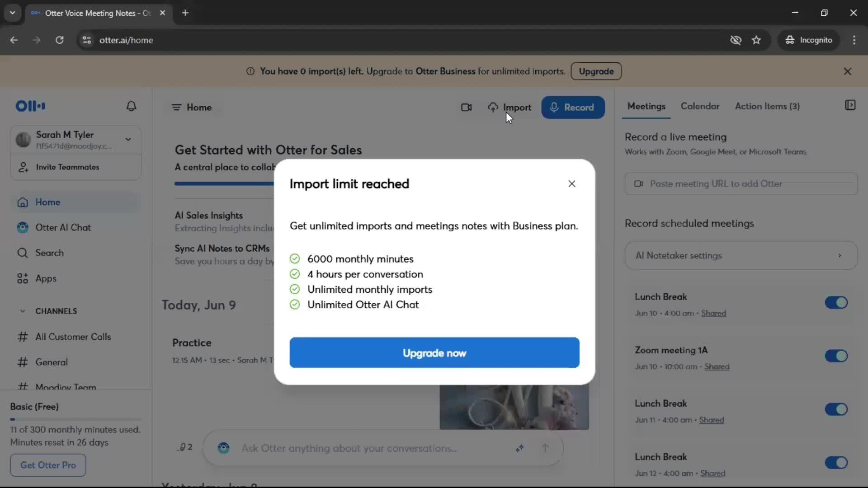Open Chrome three-dot menu
868x488 pixels.
pyautogui.click(x=854, y=40)
